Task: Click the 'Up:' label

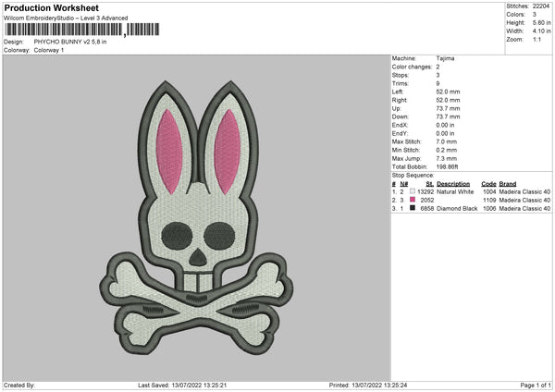Action: (x=396, y=108)
